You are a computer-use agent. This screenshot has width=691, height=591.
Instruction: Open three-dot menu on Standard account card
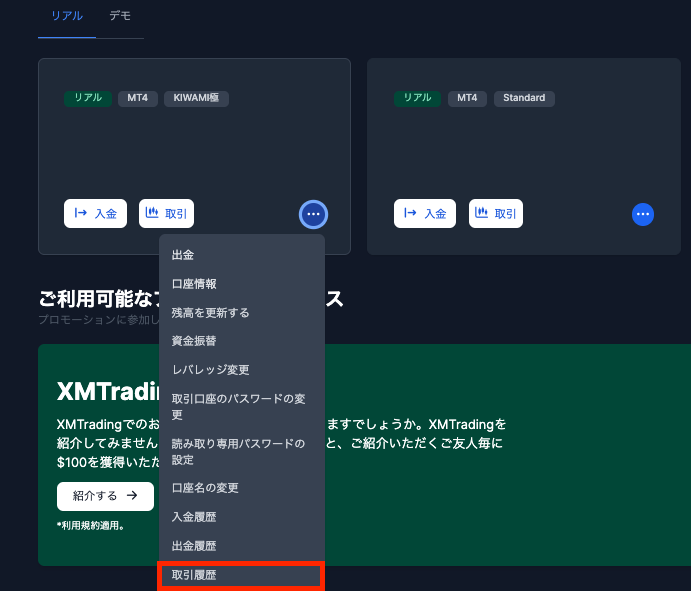[x=643, y=214]
